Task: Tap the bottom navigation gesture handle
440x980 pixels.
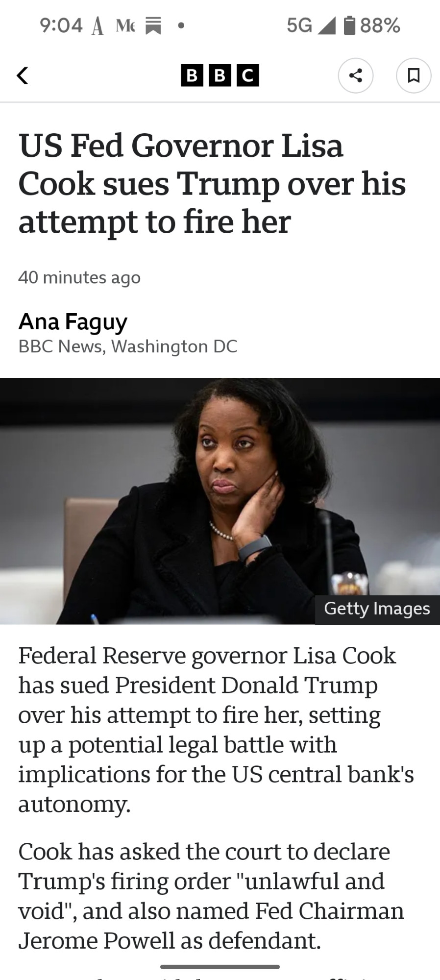Action: [220, 967]
